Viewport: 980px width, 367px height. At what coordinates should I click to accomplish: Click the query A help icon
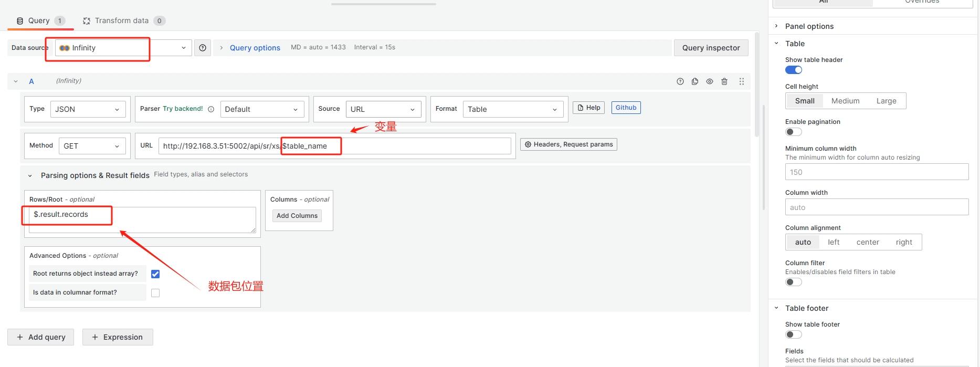click(680, 81)
